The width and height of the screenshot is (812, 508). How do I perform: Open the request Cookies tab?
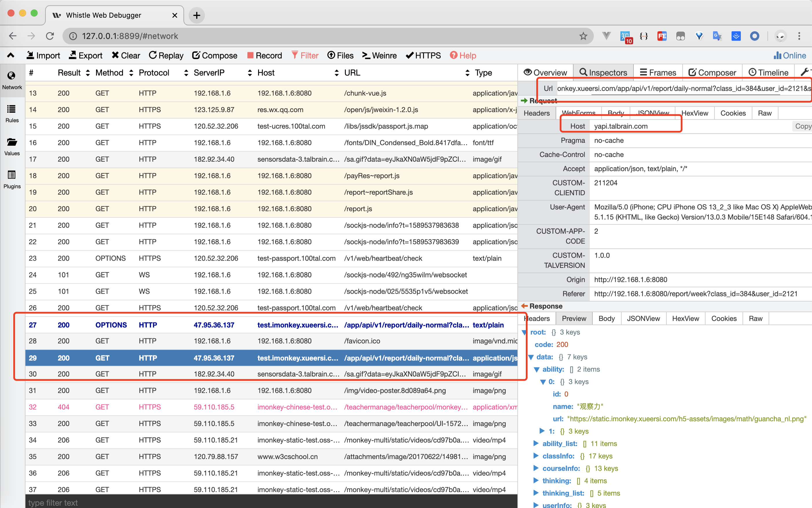pyautogui.click(x=733, y=113)
